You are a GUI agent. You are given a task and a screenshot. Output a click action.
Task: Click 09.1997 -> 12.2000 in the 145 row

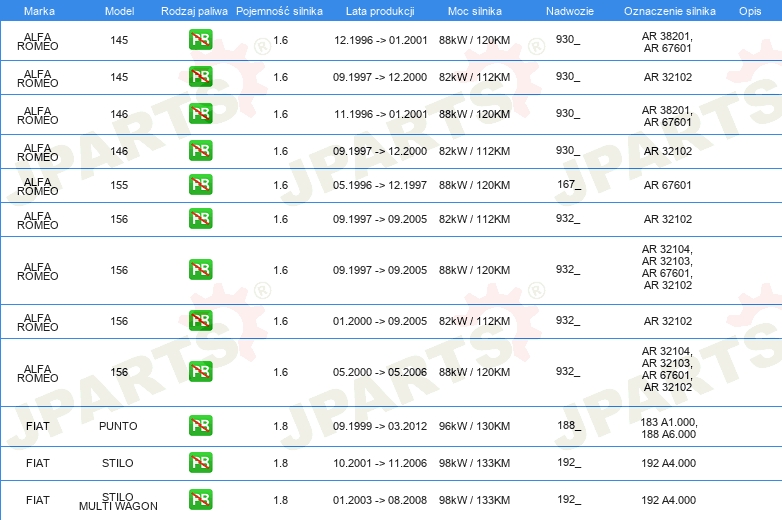pos(380,77)
